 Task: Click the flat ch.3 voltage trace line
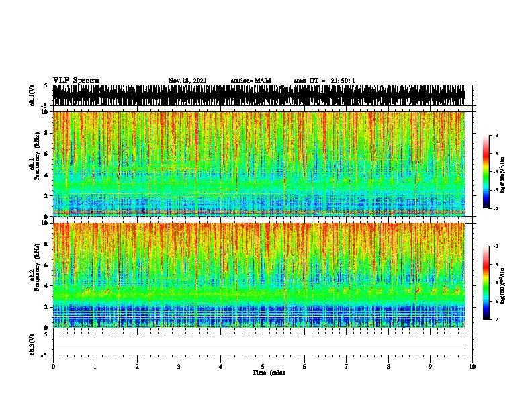pos(259,345)
